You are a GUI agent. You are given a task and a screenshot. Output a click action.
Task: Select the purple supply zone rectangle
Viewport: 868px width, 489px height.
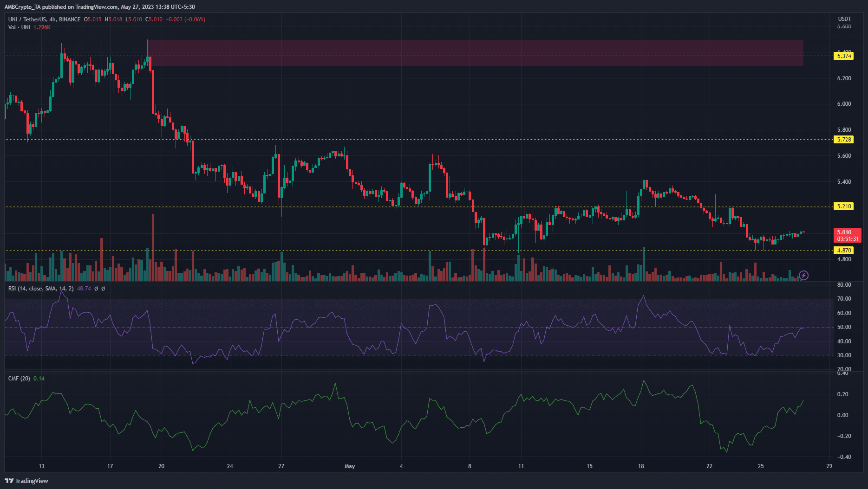(475, 52)
